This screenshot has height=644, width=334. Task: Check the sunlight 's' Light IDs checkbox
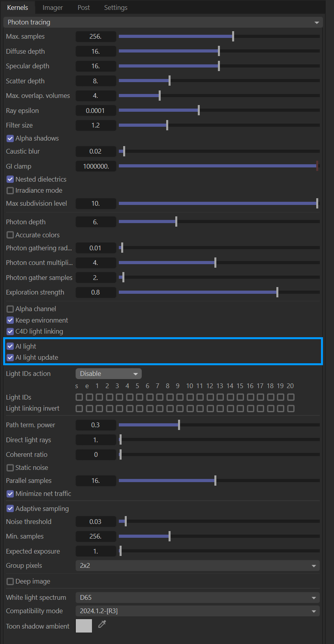point(79,397)
